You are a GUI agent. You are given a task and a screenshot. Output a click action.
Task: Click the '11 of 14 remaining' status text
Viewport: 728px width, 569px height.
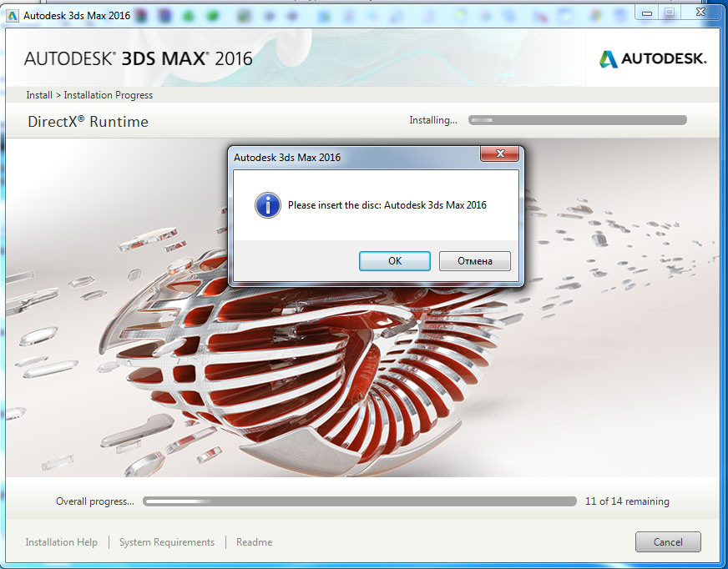627,501
